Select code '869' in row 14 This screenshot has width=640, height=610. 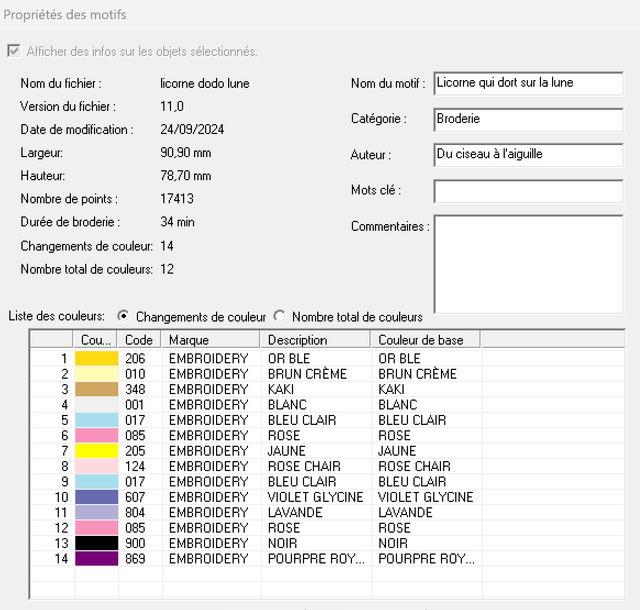click(x=135, y=559)
